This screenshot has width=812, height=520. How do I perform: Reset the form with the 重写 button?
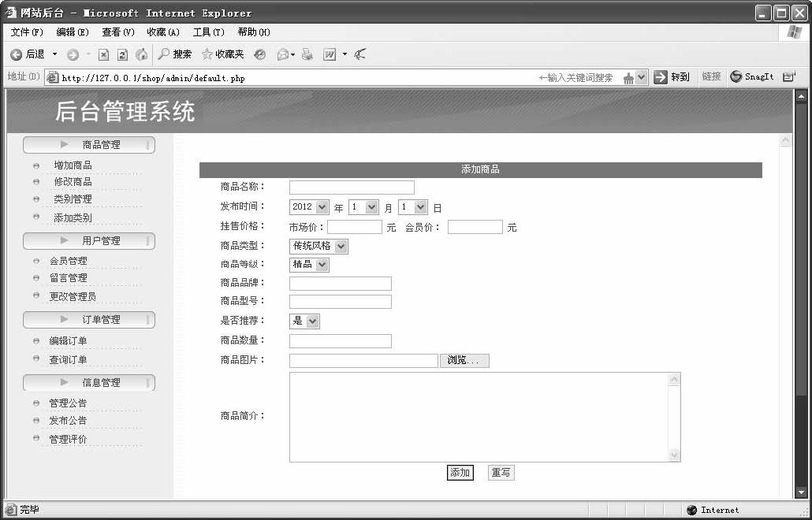501,473
